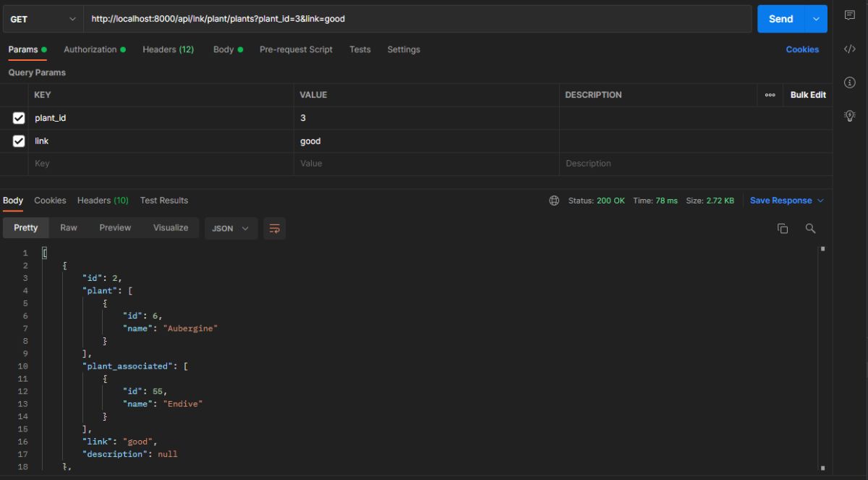
Task: Switch to the Params tab
Action: [27, 49]
